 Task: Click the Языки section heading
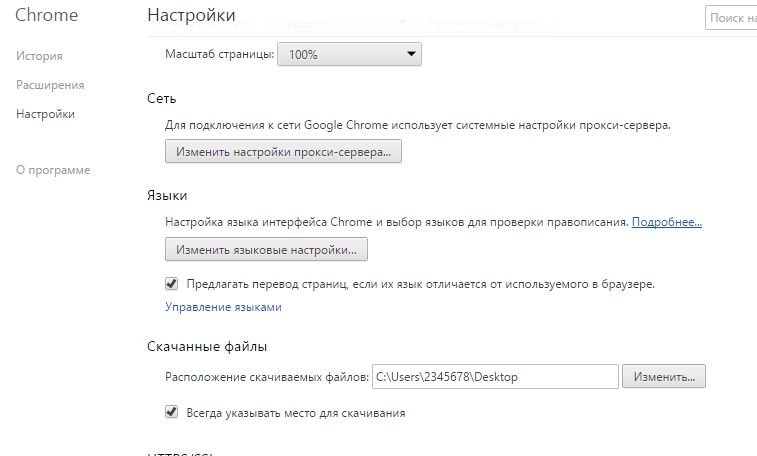[167, 194]
